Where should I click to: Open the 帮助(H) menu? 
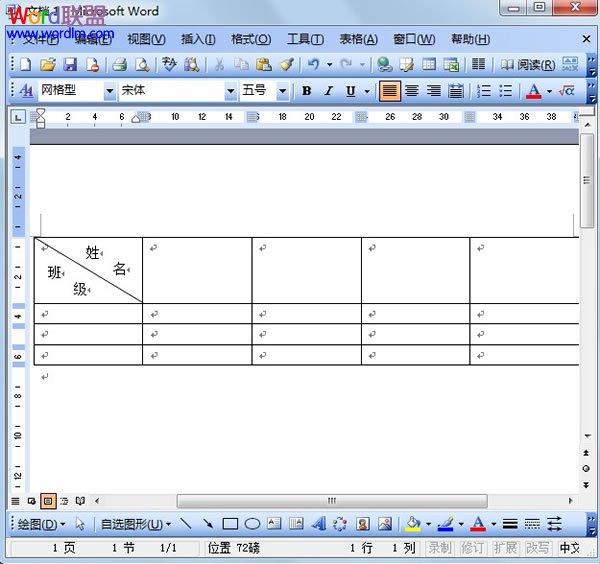coord(470,39)
